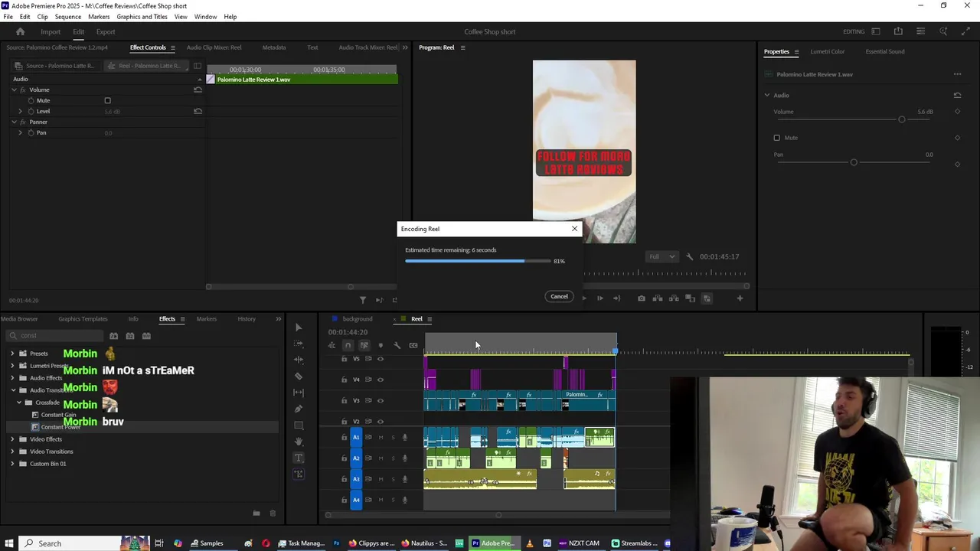This screenshot has height=551, width=980.
Task: Toggle timeline Snap magnet icon
Action: [348, 345]
